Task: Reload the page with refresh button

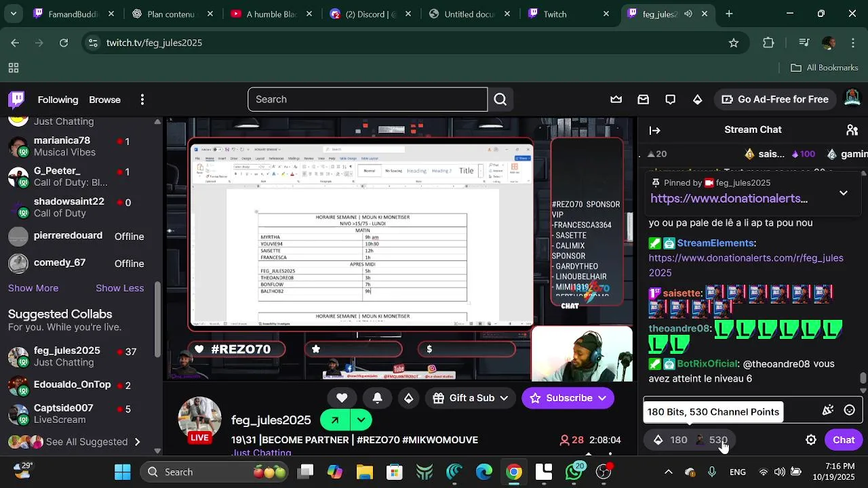Action: 64,43
